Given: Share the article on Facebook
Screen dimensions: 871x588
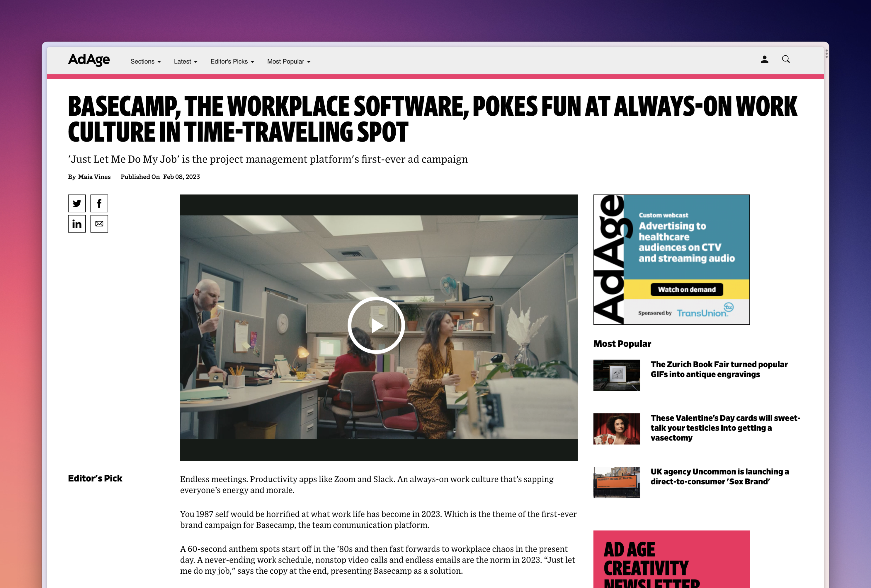Looking at the screenshot, I should point(99,203).
